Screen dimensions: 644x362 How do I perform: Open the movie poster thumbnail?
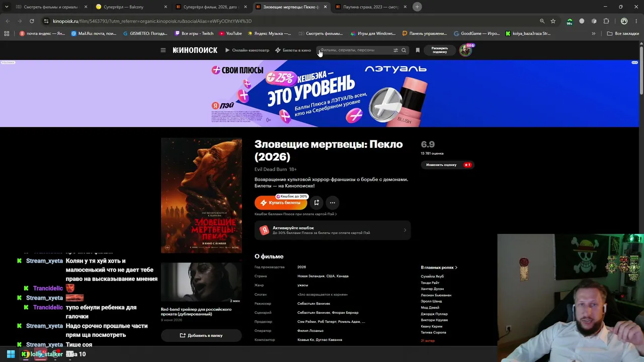(x=201, y=196)
